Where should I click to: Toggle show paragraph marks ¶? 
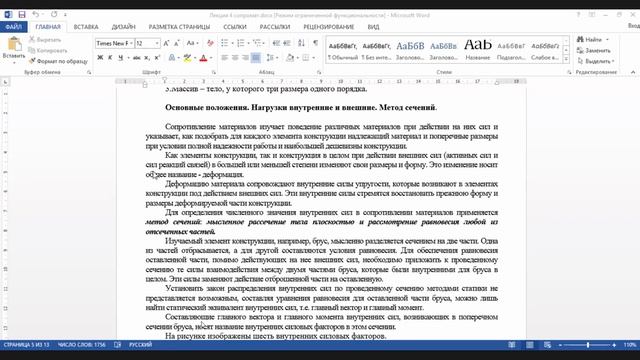315,43
